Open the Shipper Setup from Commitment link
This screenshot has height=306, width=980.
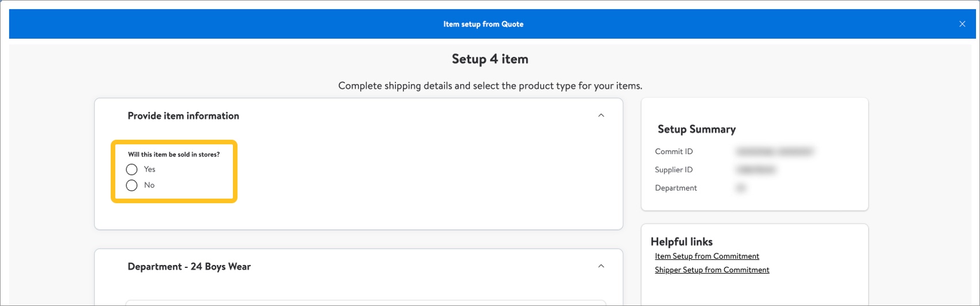[x=712, y=270]
